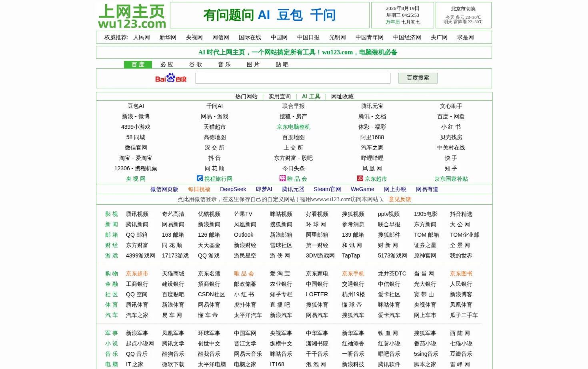Click the 有问题问 AI 豆包 千问 banner
The width and height of the screenshot is (588, 369).
[270, 15]
